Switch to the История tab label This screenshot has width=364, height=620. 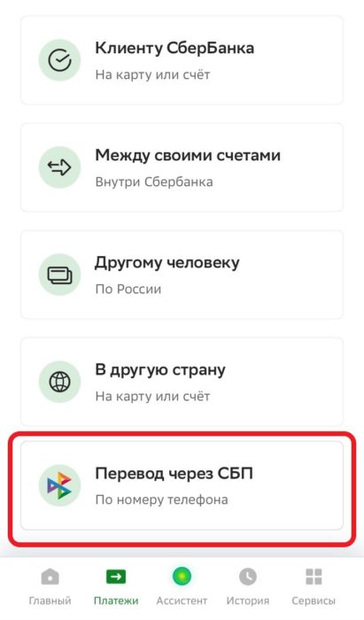[248, 601]
